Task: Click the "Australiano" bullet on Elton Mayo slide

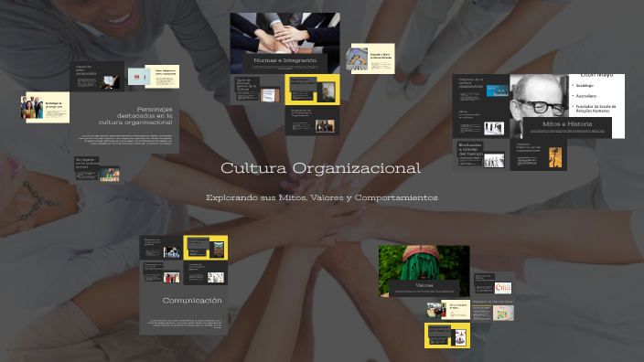Action: [586, 96]
